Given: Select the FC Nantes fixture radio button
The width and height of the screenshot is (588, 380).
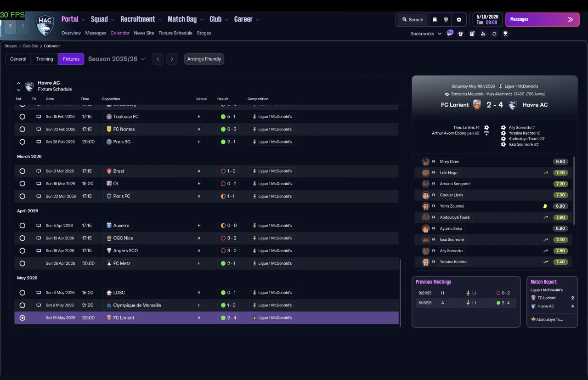Looking at the screenshot, I should point(22,129).
